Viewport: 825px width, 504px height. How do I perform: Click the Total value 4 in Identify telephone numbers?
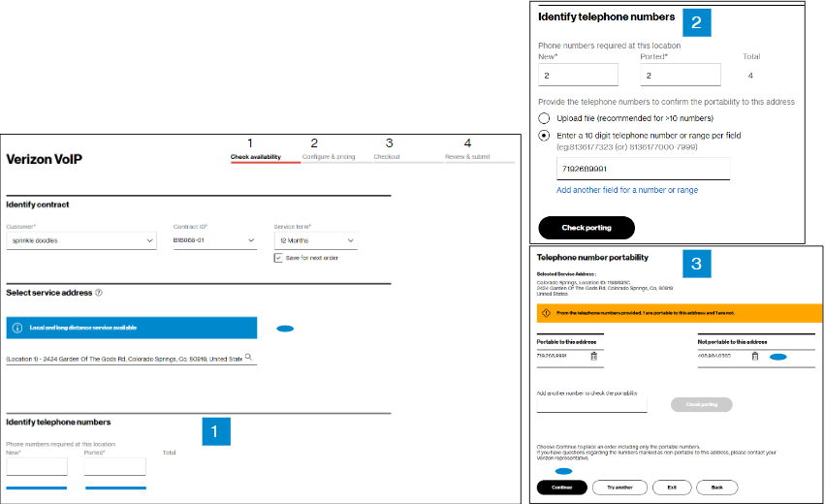click(750, 76)
